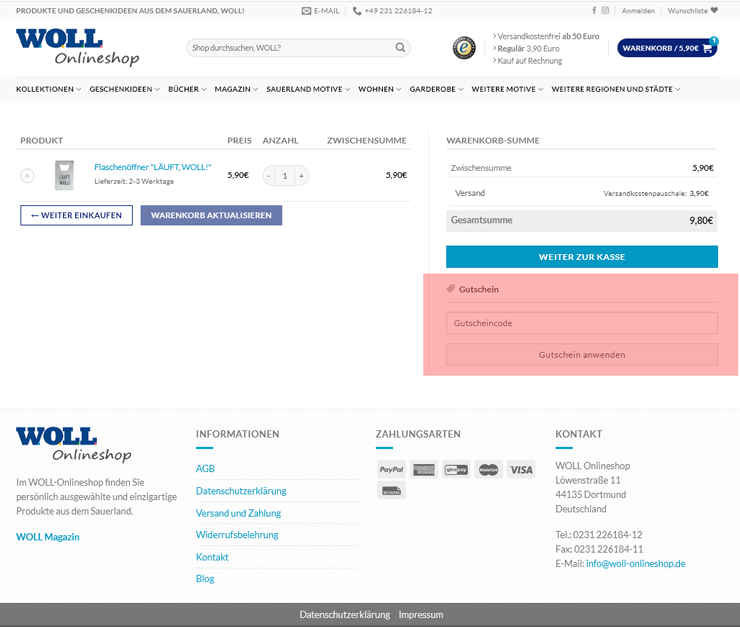
Task: Expand the WOHNEN menu
Action: pyautogui.click(x=379, y=89)
